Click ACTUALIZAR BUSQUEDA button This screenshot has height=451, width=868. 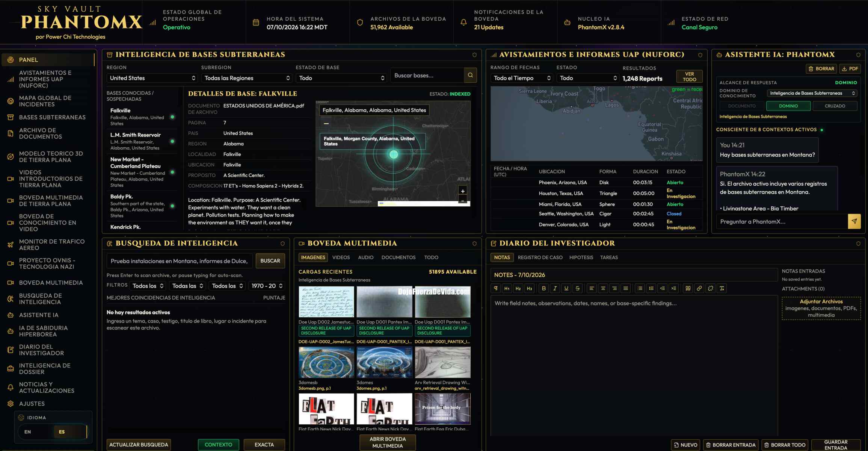coord(139,445)
